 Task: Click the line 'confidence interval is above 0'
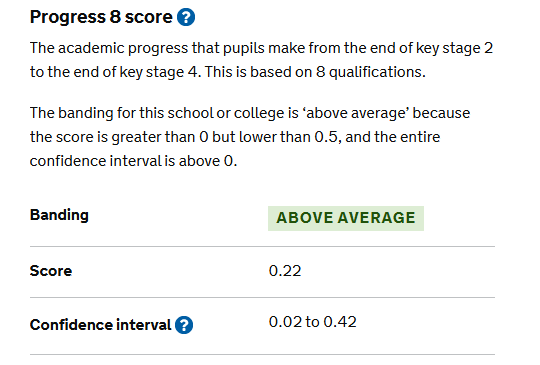point(133,161)
